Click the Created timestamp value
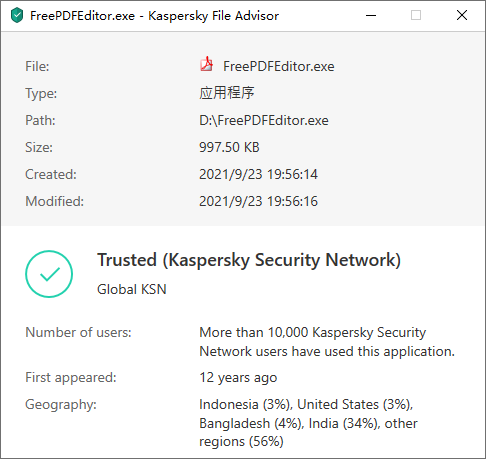This screenshot has width=486, height=459. point(258,174)
